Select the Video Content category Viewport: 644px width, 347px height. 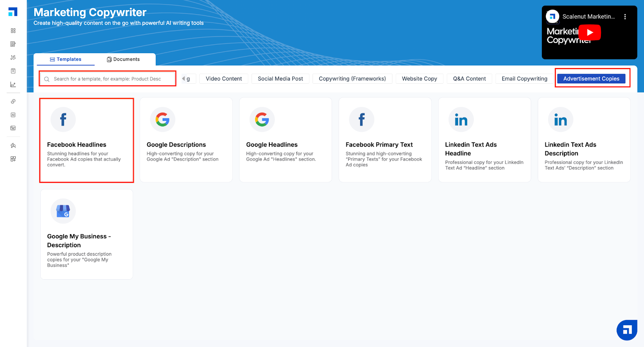pos(224,78)
